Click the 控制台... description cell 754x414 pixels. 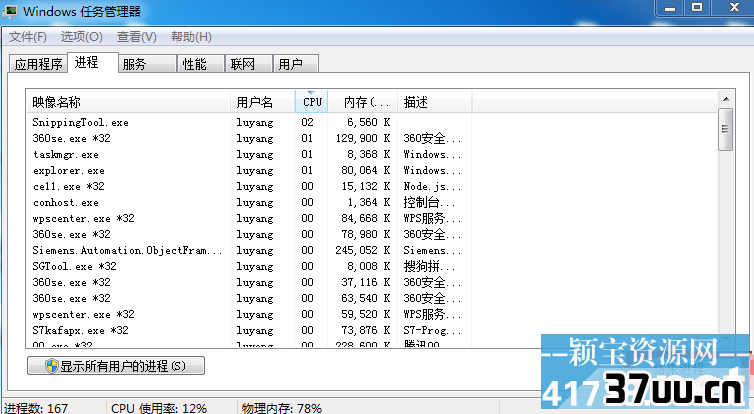pyautogui.click(x=429, y=202)
